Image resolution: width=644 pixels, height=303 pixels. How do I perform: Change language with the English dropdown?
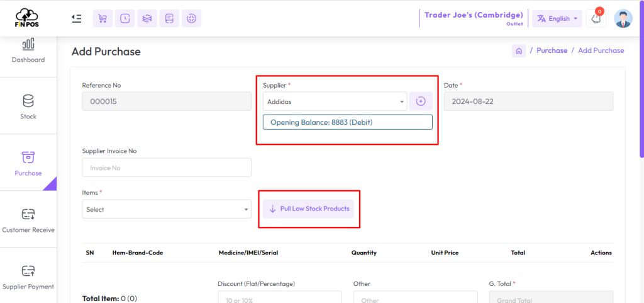click(557, 18)
